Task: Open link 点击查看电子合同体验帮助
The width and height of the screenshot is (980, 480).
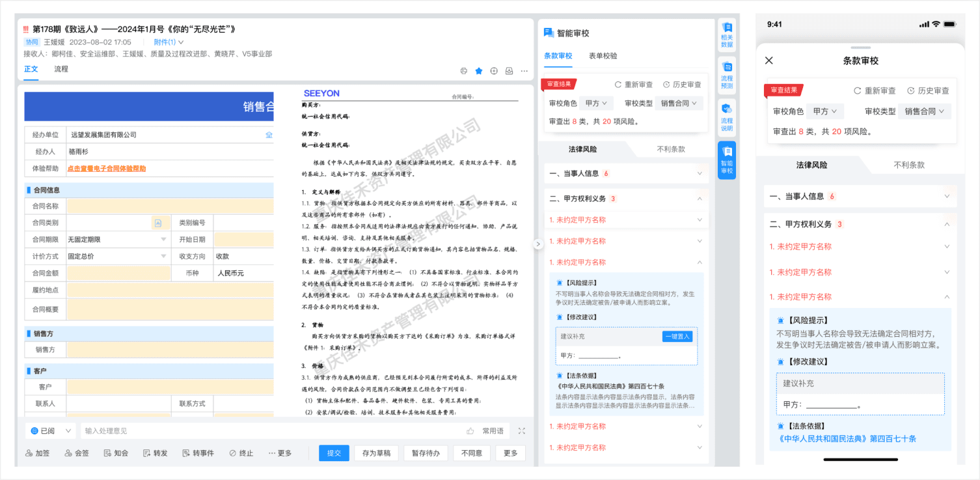Action: tap(107, 168)
